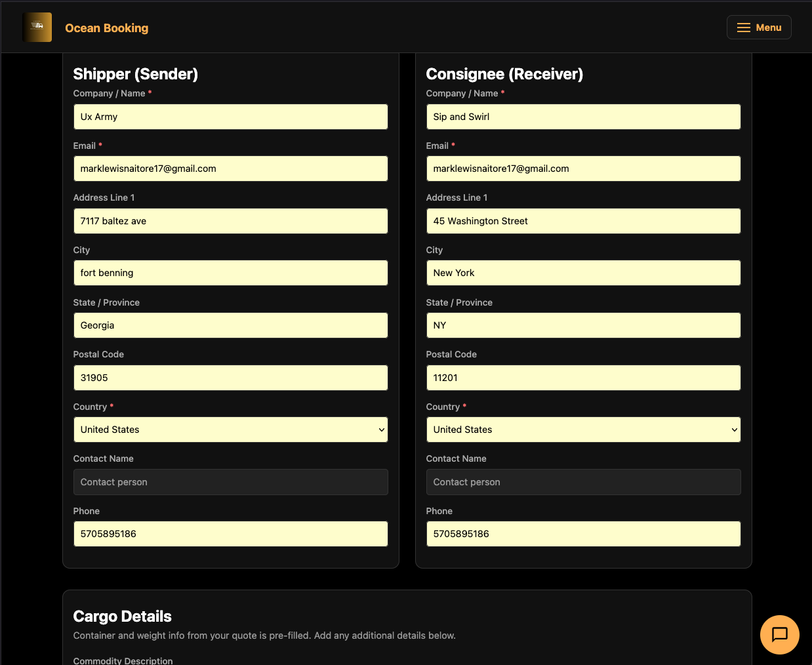Click the Menu button in the top bar

(x=759, y=27)
